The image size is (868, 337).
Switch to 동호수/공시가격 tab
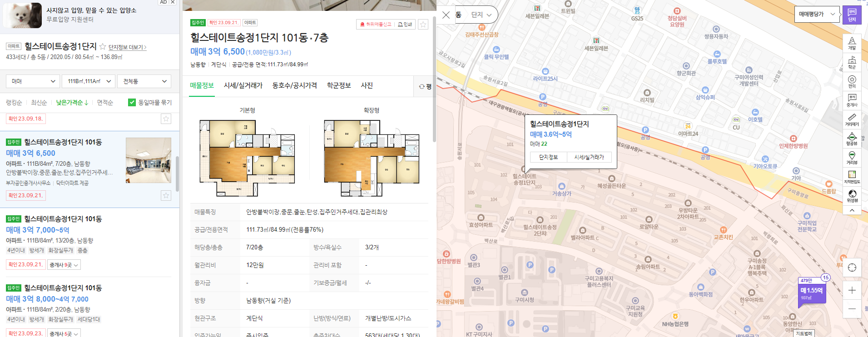[x=295, y=85]
